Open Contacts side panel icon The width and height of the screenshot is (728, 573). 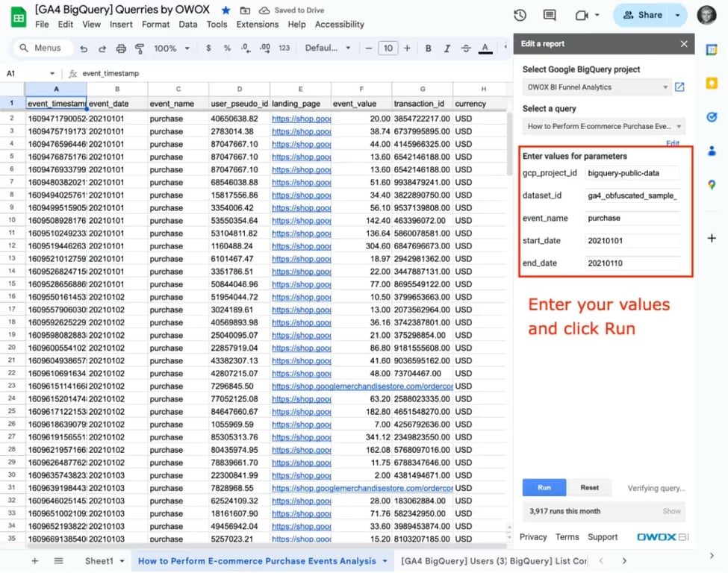[x=712, y=151]
